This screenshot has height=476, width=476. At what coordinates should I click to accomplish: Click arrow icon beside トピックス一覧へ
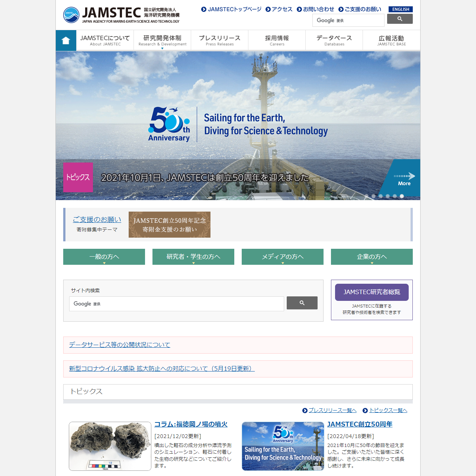(x=365, y=411)
